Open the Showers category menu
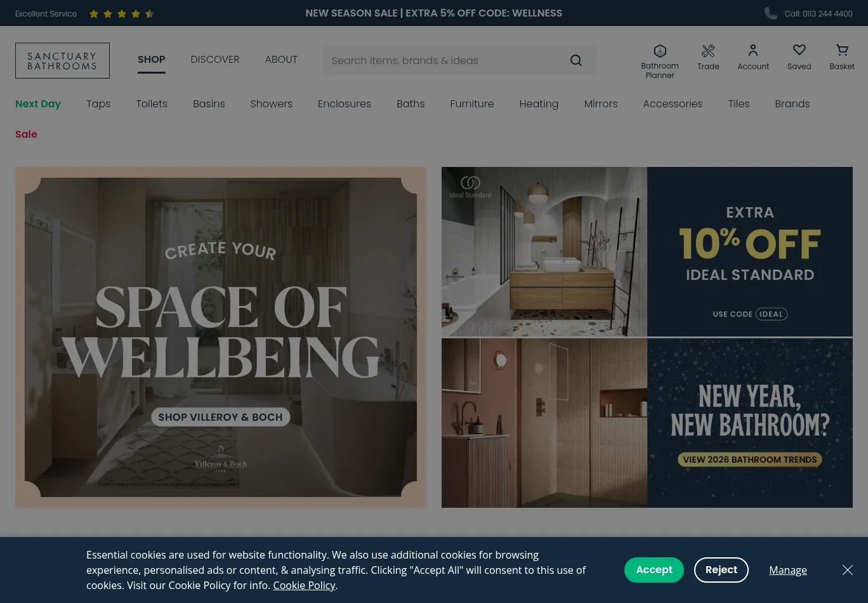Screen dimensions: 868x603 pyautogui.click(x=271, y=104)
